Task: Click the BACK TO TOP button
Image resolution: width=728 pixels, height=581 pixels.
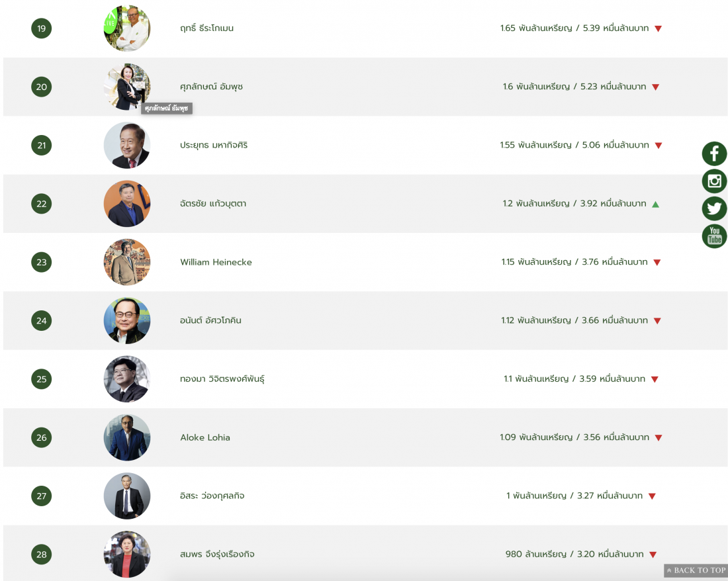Action: pos(696,570)
